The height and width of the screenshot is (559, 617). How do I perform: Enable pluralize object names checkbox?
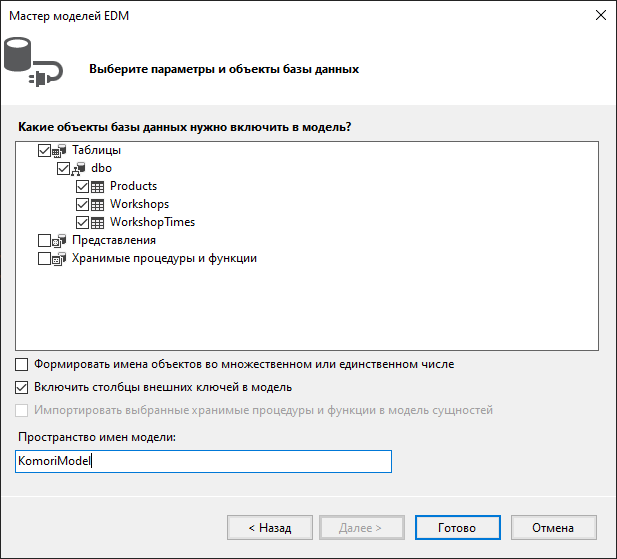(x=23, y=365)
